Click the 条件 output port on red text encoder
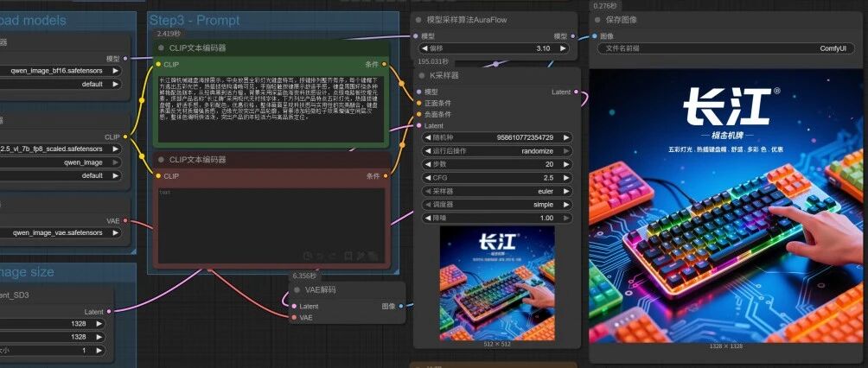The width and height of the screenshot is (868, 368). click(386, 176)
